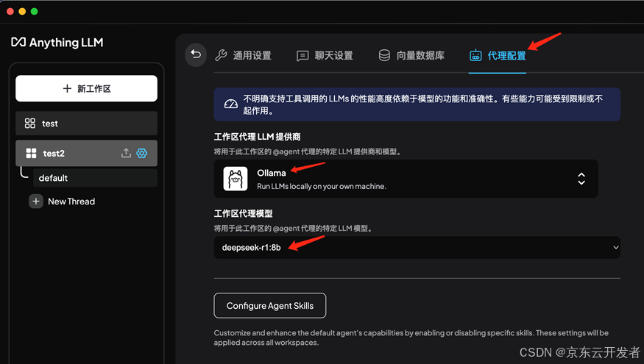Open test2 workspace settings gear
The image size is (644, 364).
[x=142, y=153]
